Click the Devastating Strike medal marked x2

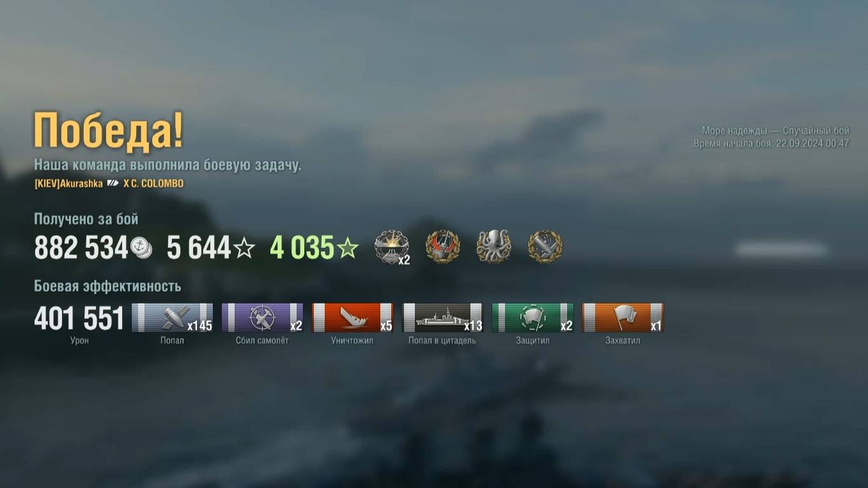(392, 247)
